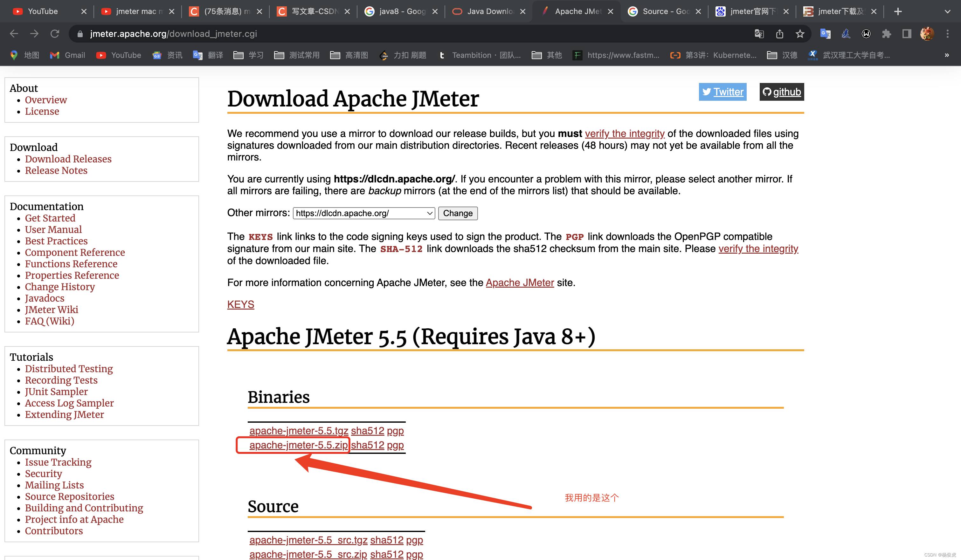Open the YouTube bookmark in bookmarks bar
Screen dimensions: 961x560
coord(119,55)
